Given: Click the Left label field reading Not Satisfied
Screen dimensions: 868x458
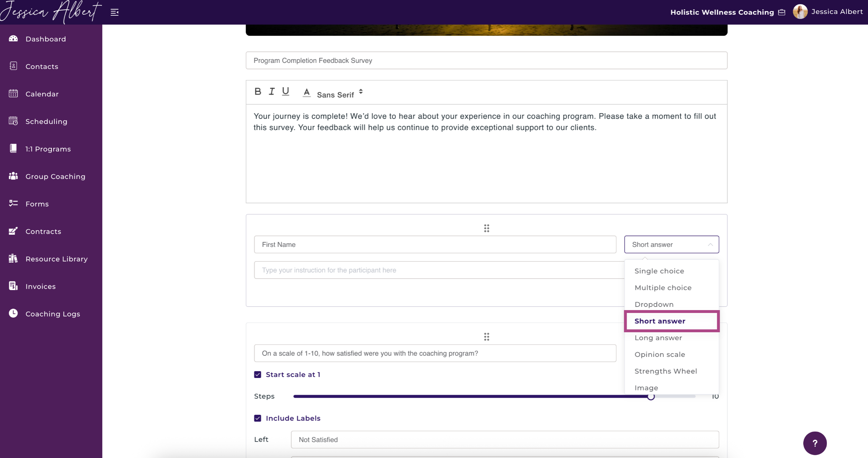Looking at the screenshot, I should 505,439.
